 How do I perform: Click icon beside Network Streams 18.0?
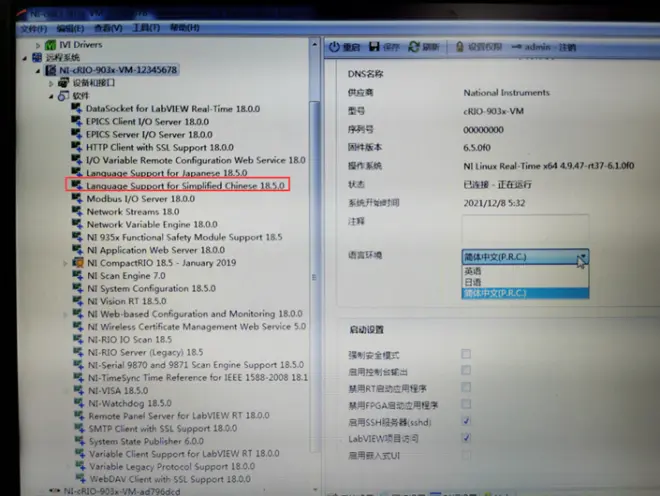77,211
